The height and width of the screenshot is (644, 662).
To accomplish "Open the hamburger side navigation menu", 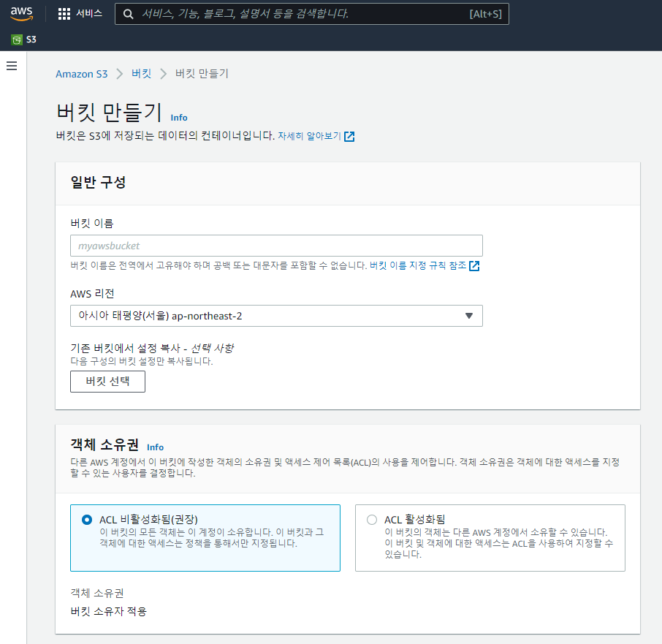I will 12,66.
